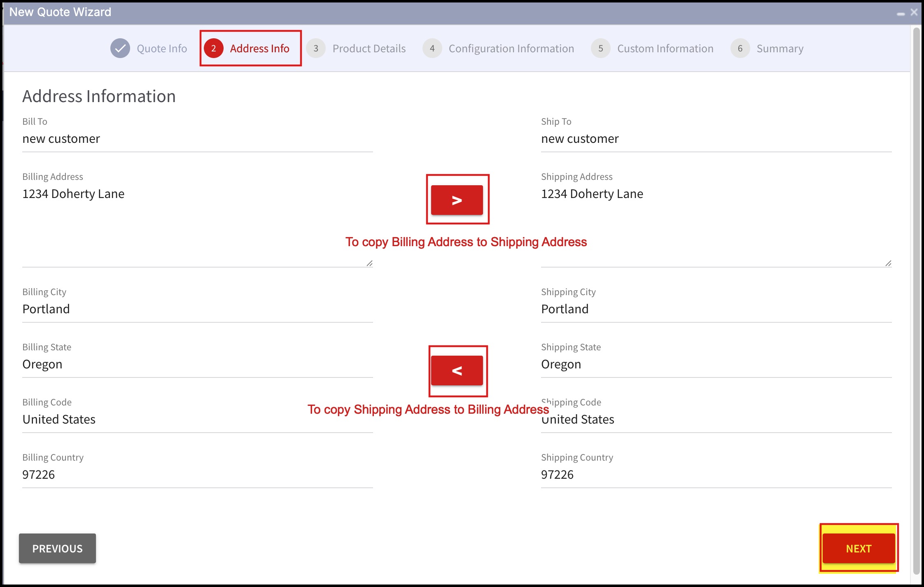Jump to the Product Details step
The width and height of the screenshot is (924, 587).
click(x=369, y=49)
